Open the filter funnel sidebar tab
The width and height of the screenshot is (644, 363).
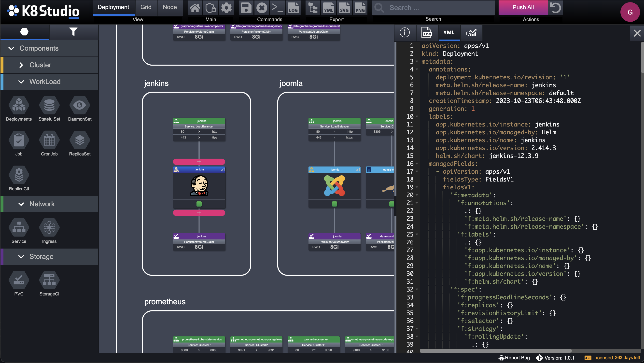[x=73, y=32]
